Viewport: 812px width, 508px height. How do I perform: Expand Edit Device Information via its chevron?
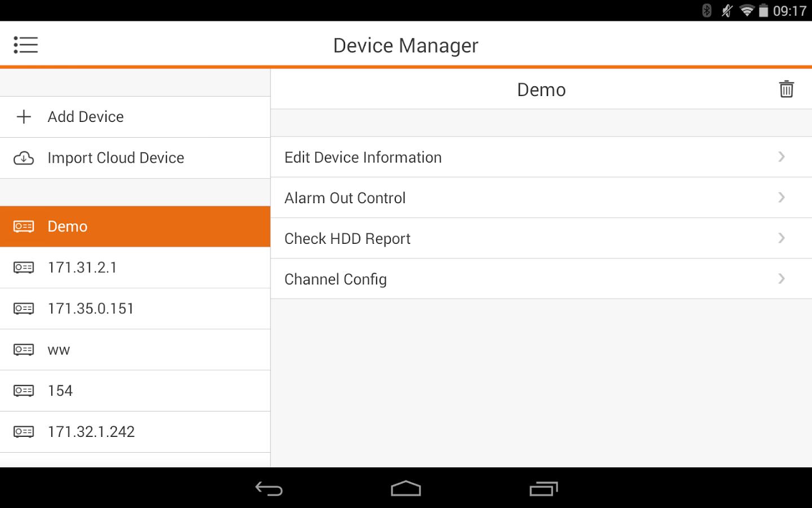point(781,157)
